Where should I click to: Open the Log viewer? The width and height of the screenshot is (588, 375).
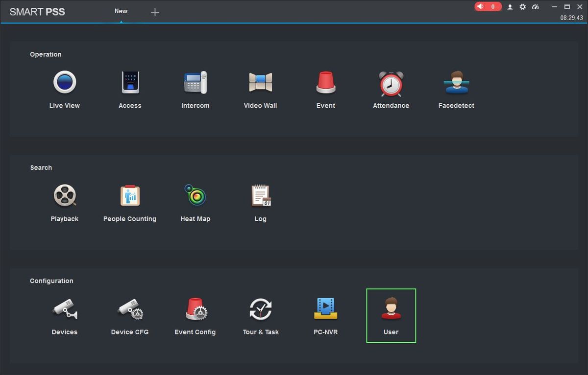click(260, 196)
